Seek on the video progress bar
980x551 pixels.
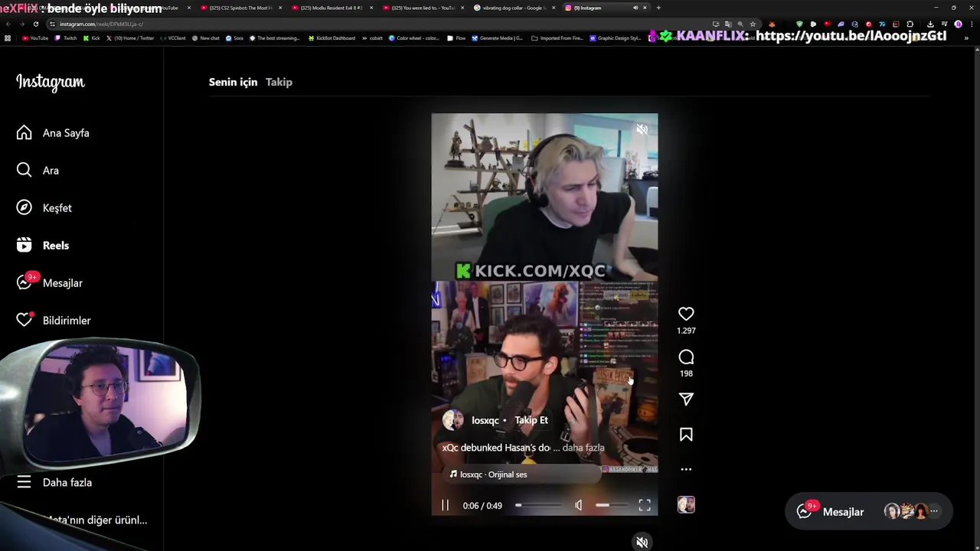(x=539, y=505)
